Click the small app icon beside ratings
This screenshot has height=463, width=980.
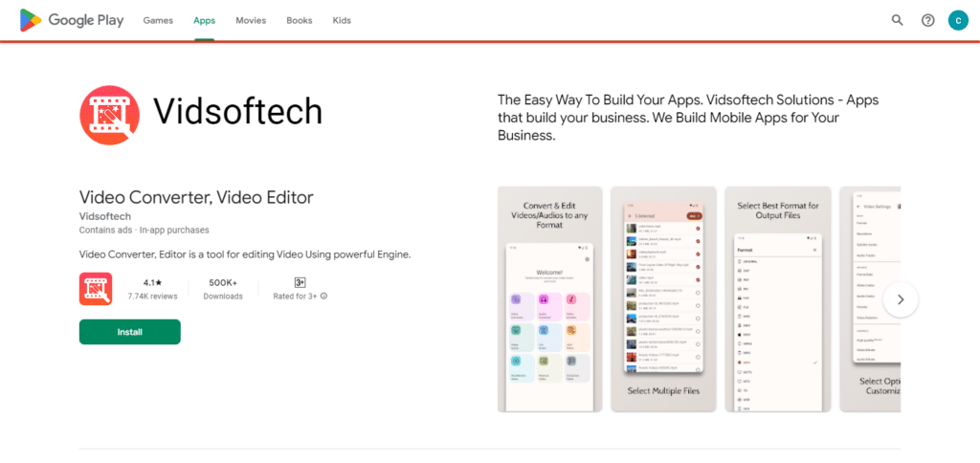[96, 289]
